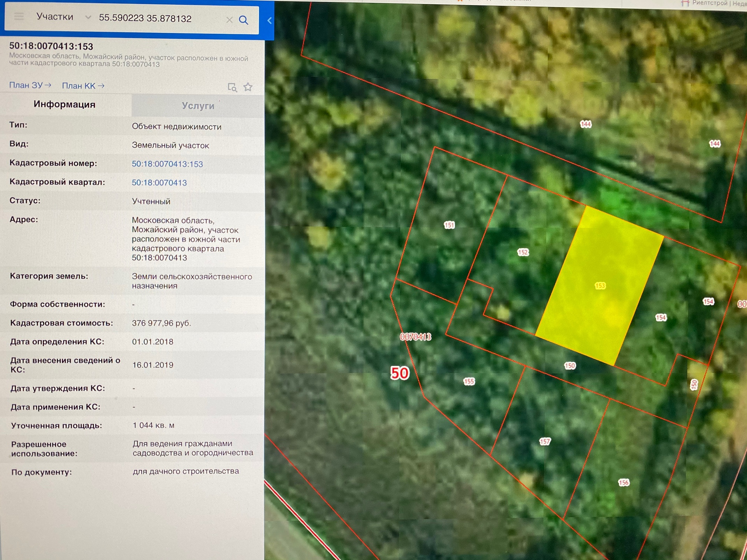747x560 pixels.
Task: Click the zoom-to-object icon beside star
Action: (232, 87)
